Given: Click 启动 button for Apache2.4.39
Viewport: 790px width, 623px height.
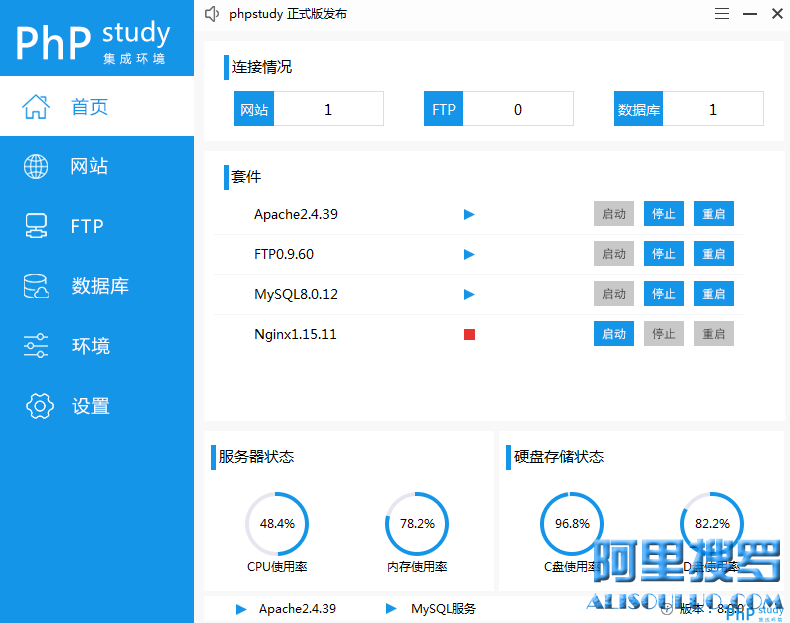Looking at the screenshot, I should click(x=614, y=214).
